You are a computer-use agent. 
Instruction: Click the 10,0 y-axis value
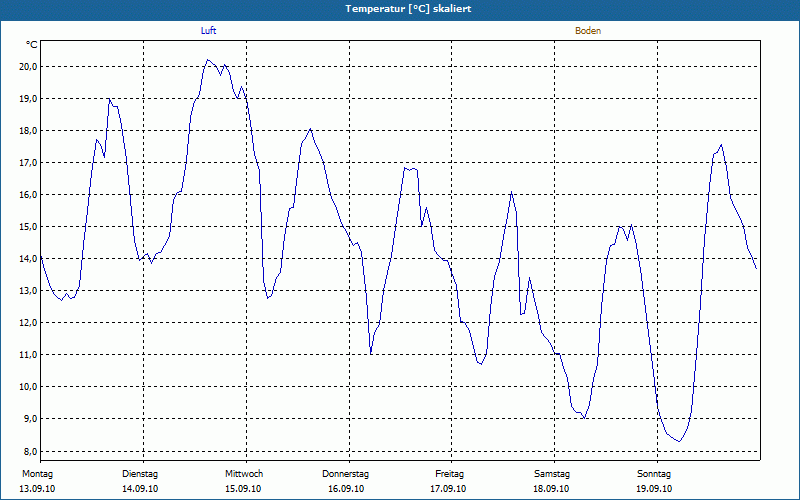pyautogui.click(x=28, y=387)
